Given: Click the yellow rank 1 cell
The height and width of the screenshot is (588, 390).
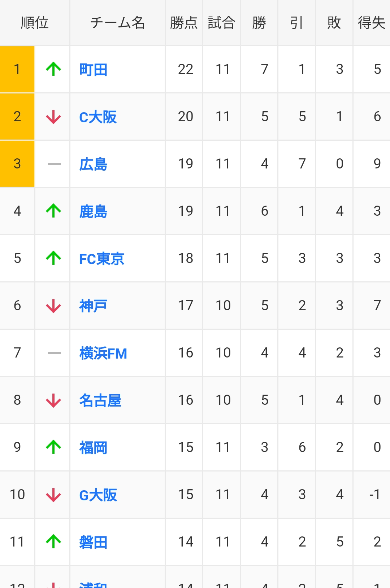Looking at the screenshot, I should (17, 69).
